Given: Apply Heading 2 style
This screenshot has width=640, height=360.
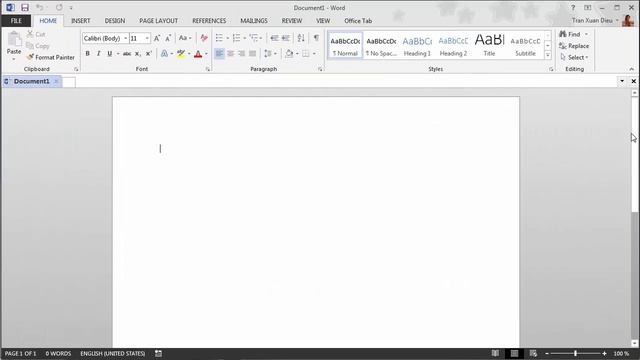Looking at the screenshot, I should coord(453,46).
